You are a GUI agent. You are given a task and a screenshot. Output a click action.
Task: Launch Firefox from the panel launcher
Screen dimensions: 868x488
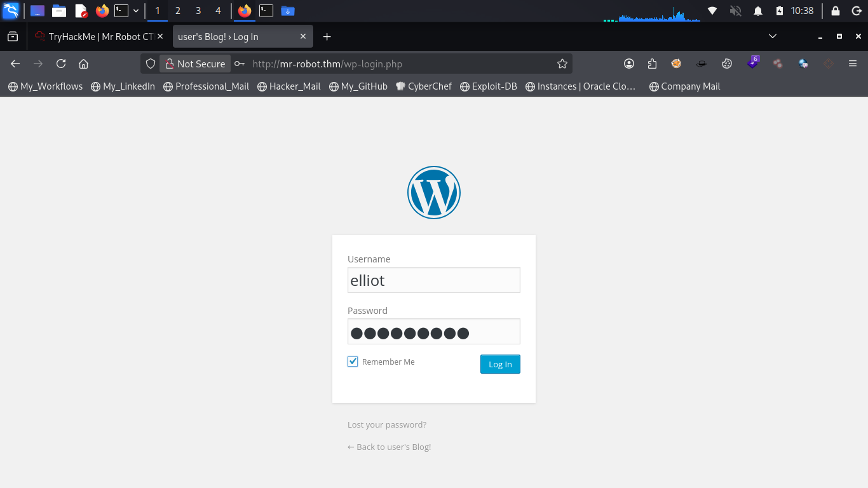point(102,11)
